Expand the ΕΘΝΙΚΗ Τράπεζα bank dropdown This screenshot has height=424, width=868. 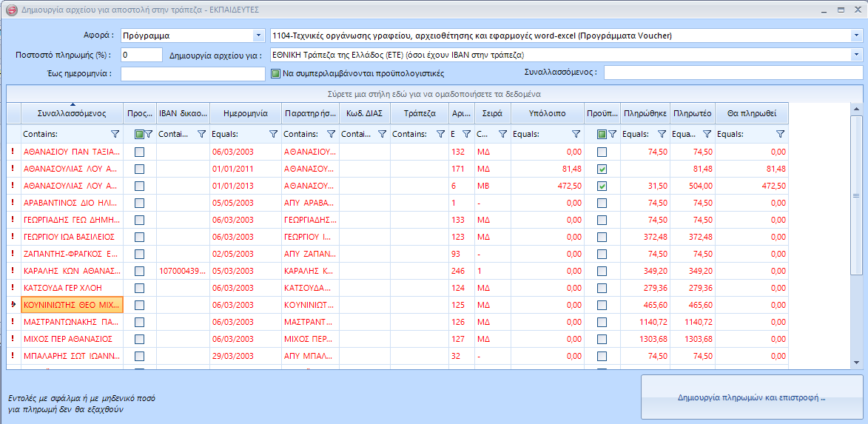click(856, 55)
